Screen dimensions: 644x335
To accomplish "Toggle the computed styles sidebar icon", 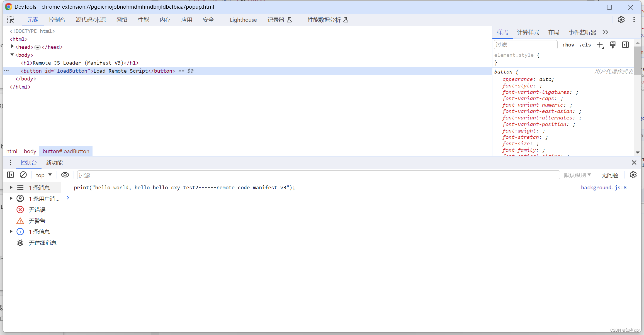I will [x=625, y=45].
